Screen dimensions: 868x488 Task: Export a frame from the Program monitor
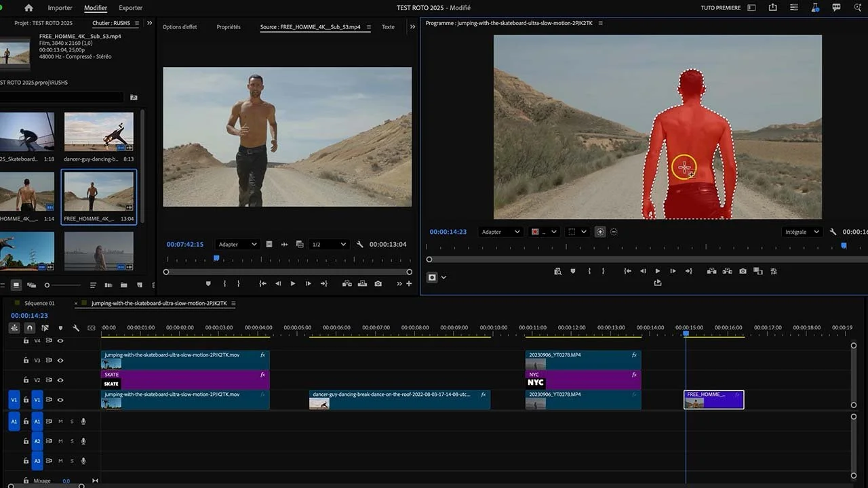743,271
